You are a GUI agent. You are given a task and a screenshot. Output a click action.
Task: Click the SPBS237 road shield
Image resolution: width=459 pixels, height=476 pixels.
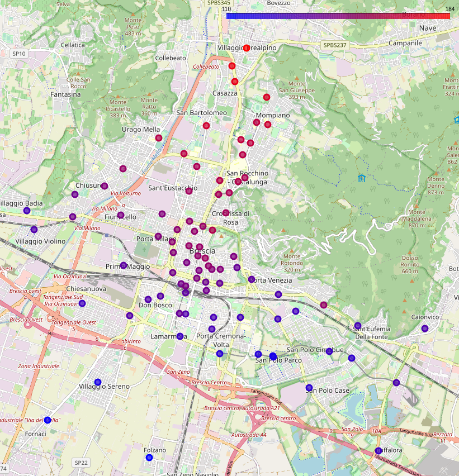335,45
